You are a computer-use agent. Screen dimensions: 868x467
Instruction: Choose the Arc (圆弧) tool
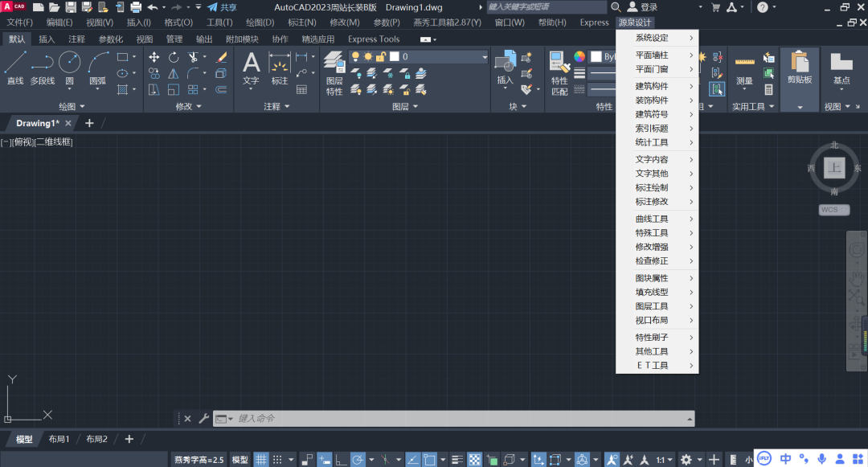[98, 68]
